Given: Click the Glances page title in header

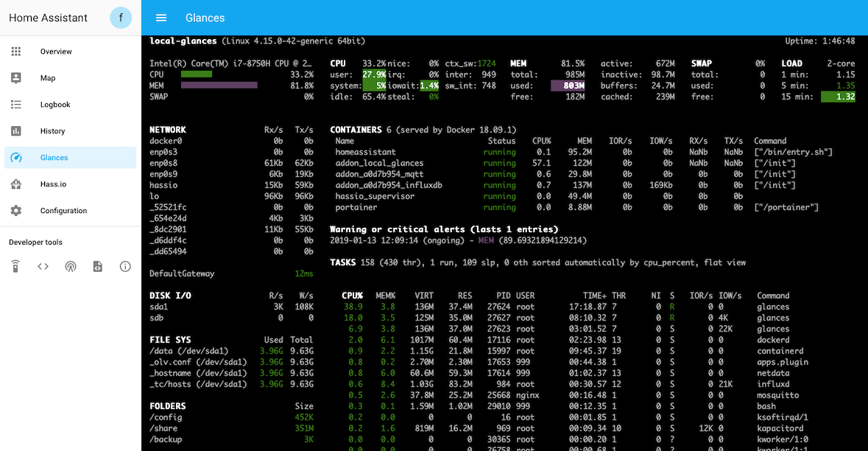Looking at the screenshot, I should pyautogui.click(x=205, y=18).
